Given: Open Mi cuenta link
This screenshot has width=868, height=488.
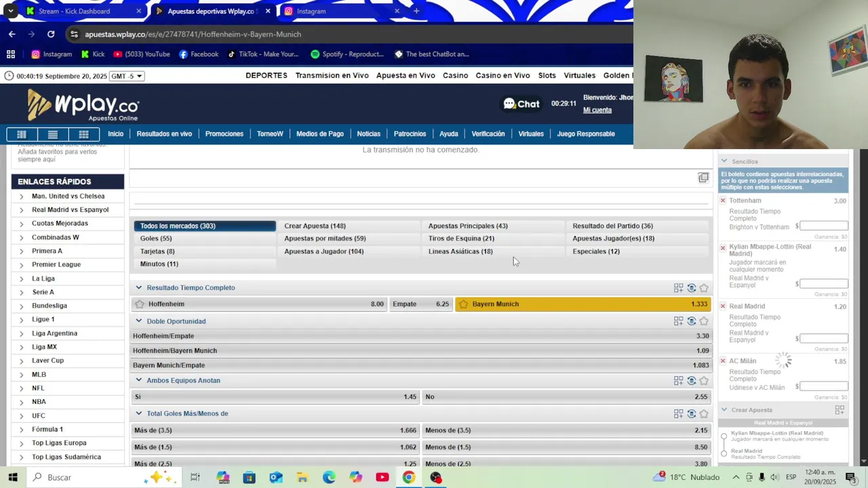Looking at the screenshot, I should (597, 110).
